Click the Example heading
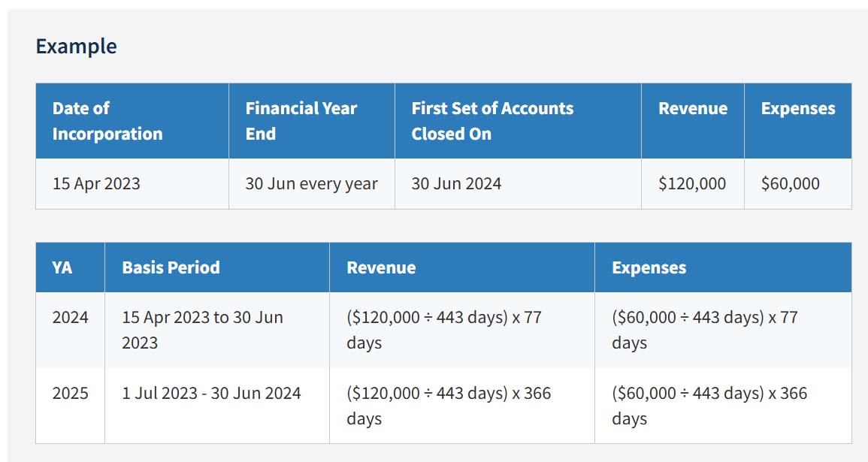 pos(77,47)
